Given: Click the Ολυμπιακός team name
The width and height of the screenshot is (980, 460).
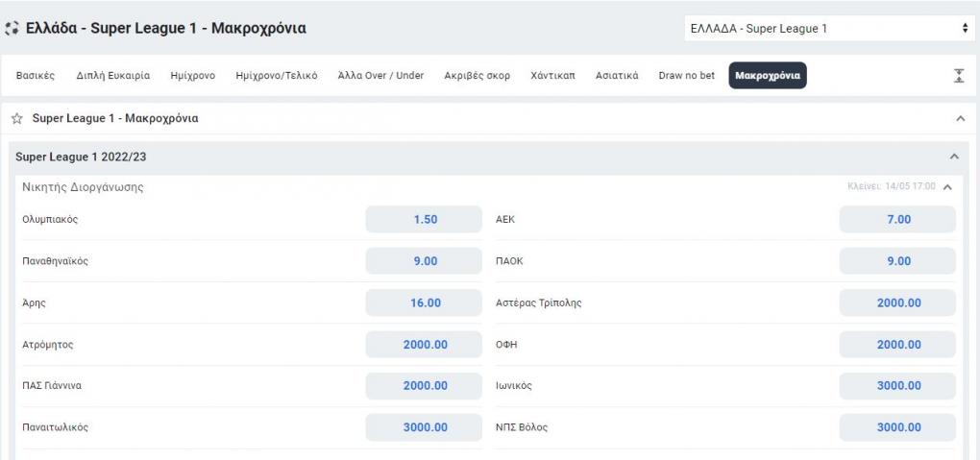Looking at the screenshot, I should click(50, 220).
